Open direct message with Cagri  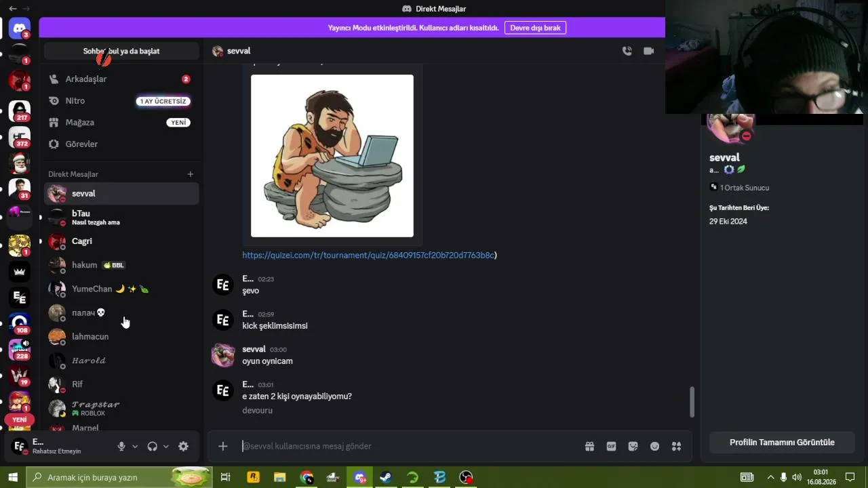click(121, 241)
